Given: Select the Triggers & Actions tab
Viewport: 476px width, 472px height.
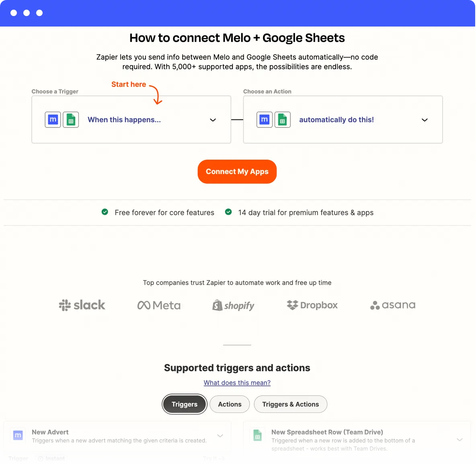Looking at the screenshot, I should tap(290, 404).
